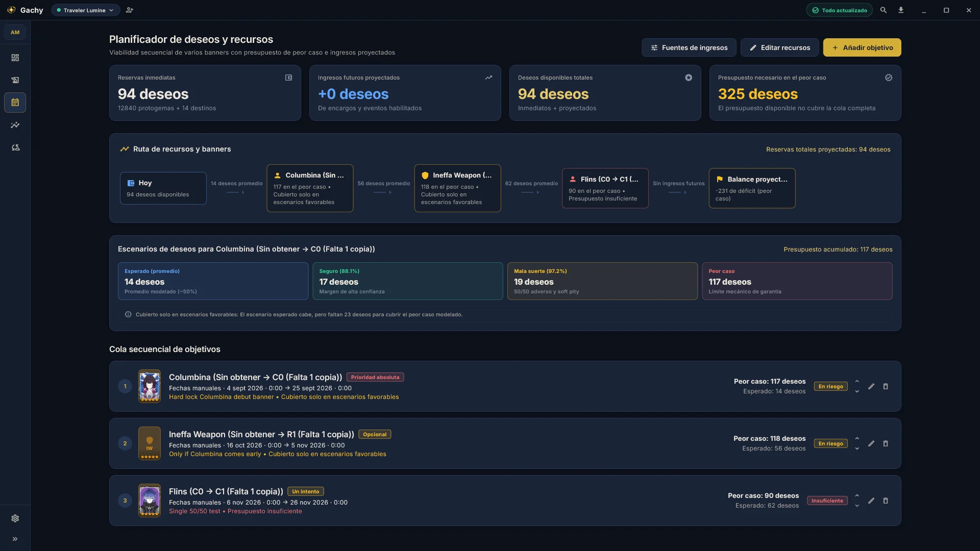Open the dashboard icon in the sidebar
This screenshot has height=551, width=980.
pos(15,58)
